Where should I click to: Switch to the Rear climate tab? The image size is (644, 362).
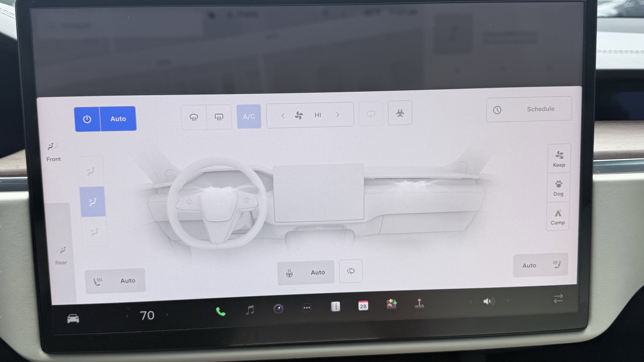(x=61, y=255)
